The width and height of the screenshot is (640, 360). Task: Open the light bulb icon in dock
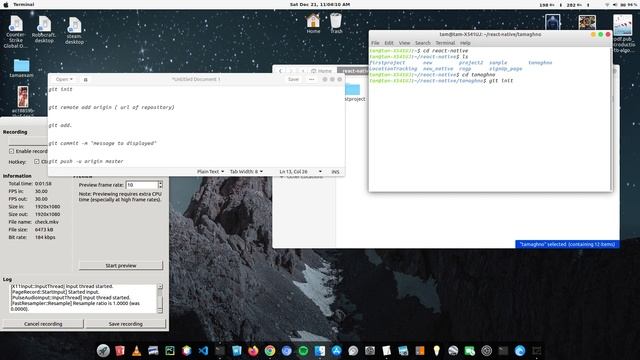(x=436, y=351)
